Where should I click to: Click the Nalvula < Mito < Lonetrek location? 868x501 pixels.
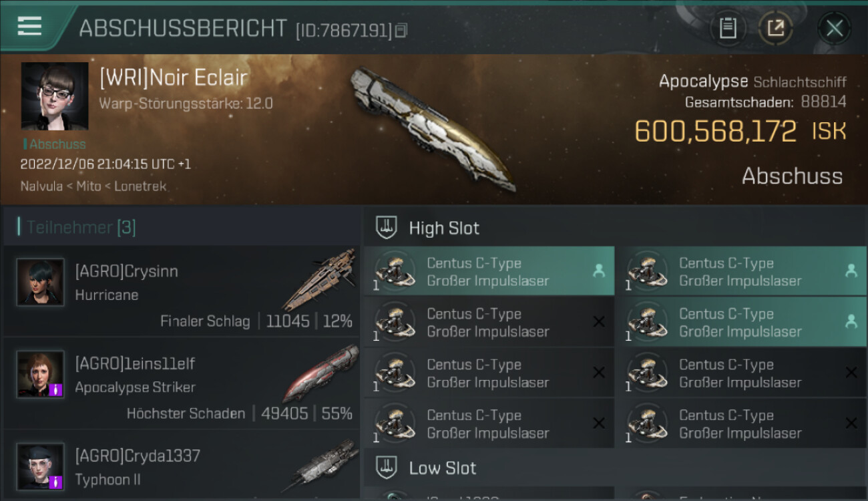pyautogui.click(x=93, y=186)
